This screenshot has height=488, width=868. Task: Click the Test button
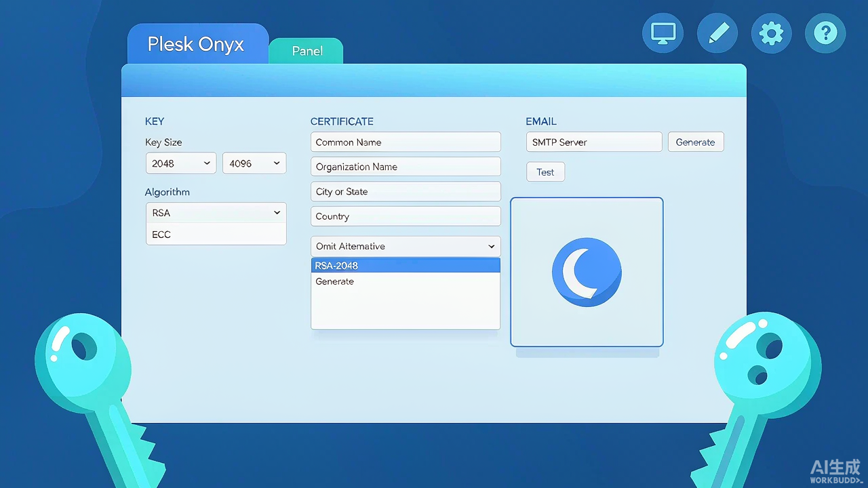545,172
